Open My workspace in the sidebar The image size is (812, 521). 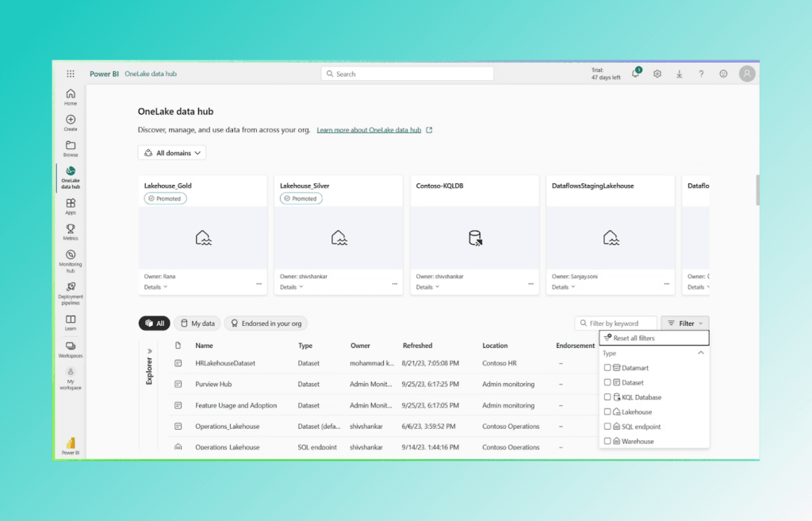pos(71,378)
